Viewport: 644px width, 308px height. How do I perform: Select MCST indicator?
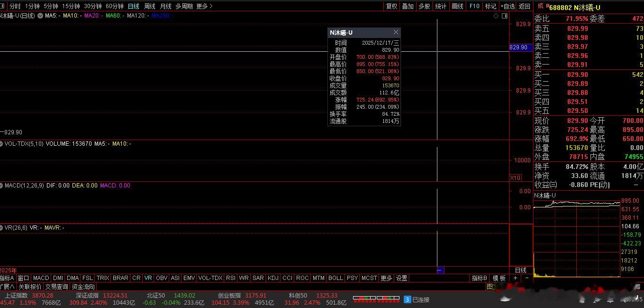[x=369, y=278]
